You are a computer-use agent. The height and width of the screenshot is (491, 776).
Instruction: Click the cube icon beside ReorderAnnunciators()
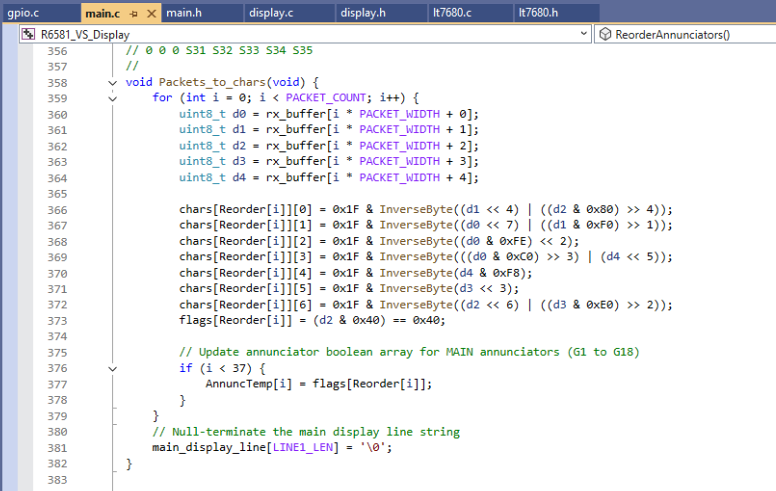[605, 34]
